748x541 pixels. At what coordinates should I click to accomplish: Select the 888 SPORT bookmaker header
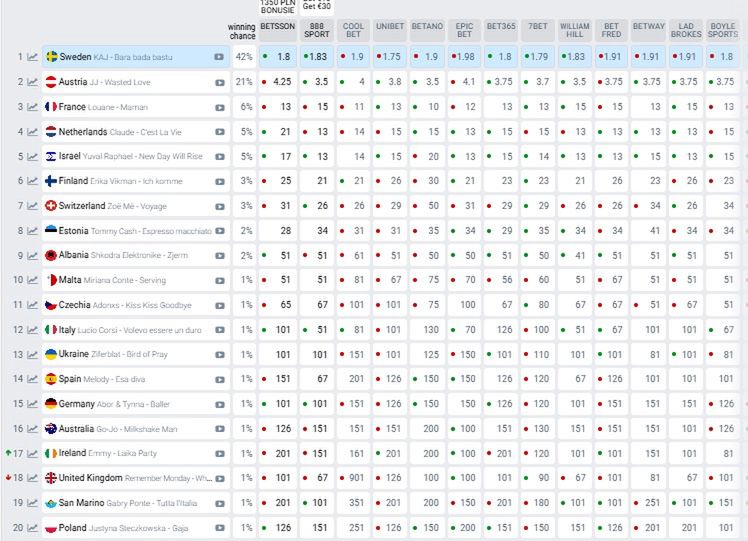(317, 30)
